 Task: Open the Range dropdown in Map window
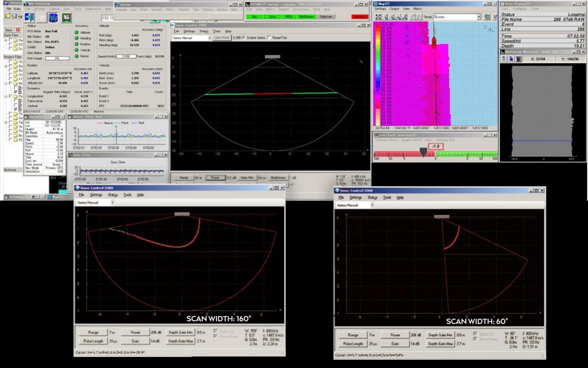(x=478, y=17)
